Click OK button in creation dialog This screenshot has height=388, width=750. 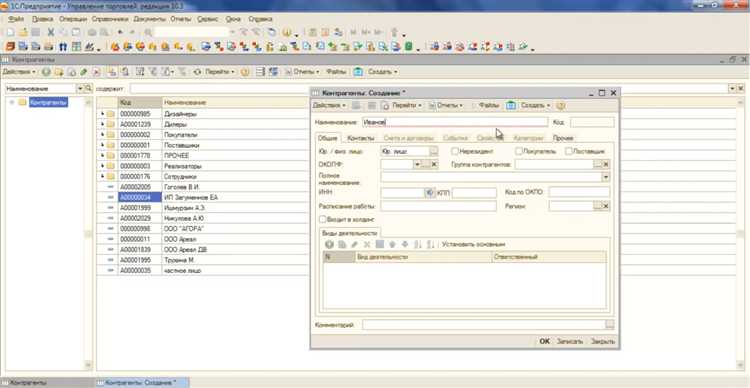click(x=544, y=342)
